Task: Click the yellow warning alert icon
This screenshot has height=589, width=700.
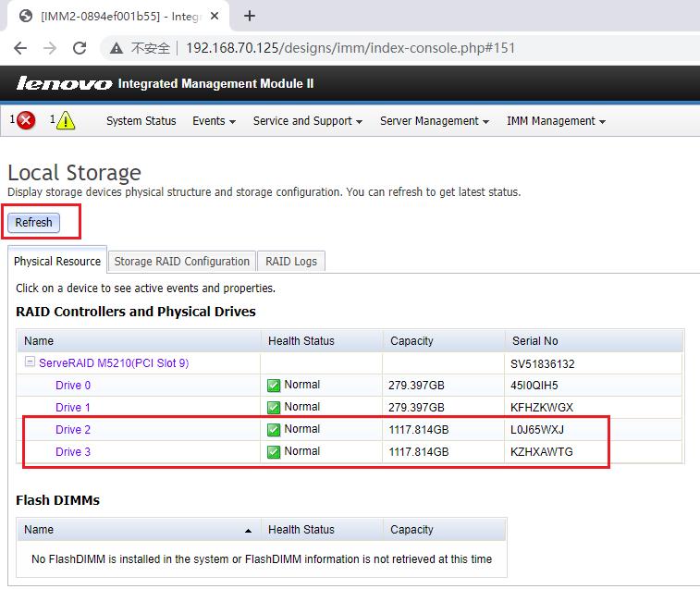Action: [66, 120]
